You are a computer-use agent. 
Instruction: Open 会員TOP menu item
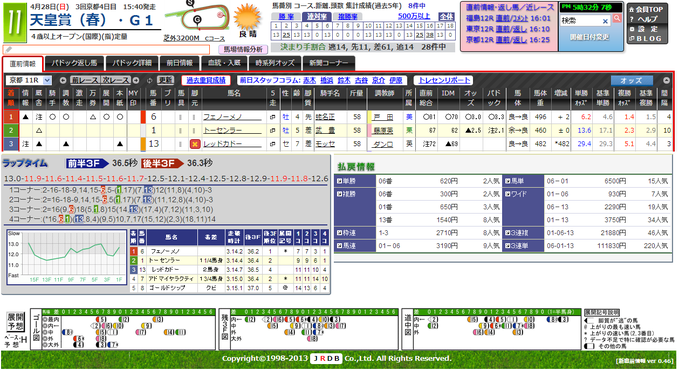click(x=646, y=10)
